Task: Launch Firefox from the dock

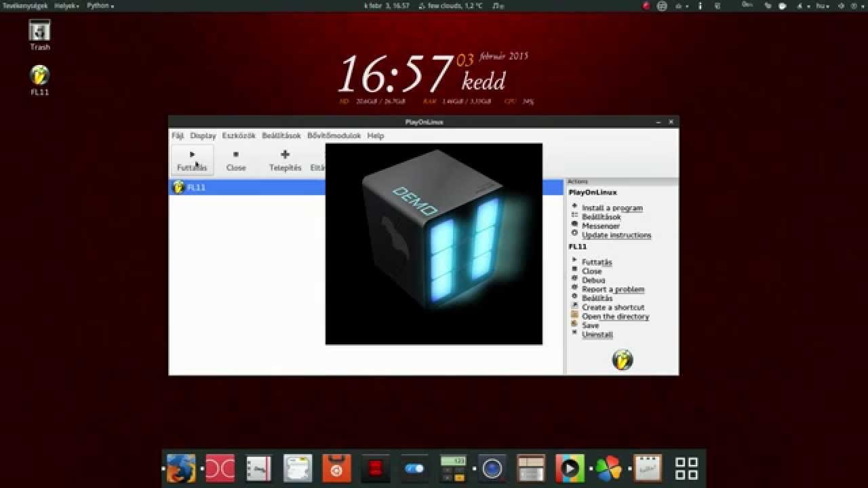Action: click(181, 468)
